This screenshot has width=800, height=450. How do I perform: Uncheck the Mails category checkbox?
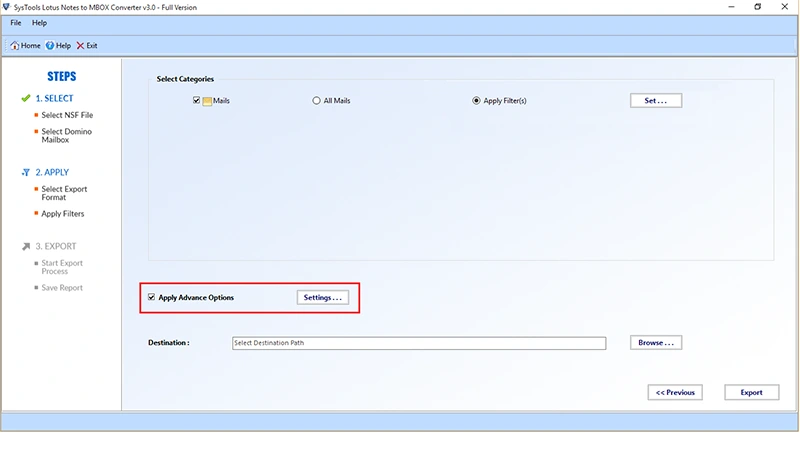(x=196, y=100)
